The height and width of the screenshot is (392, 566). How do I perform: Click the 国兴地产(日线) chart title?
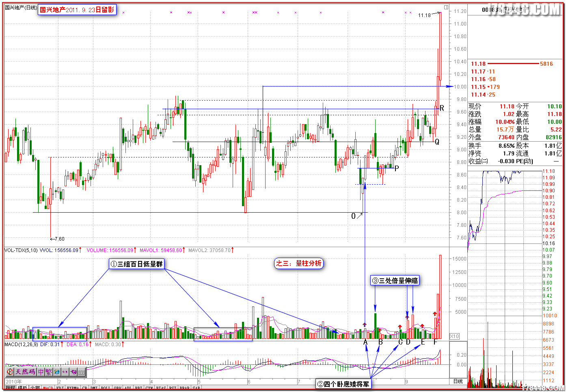(x=21, y=8)
